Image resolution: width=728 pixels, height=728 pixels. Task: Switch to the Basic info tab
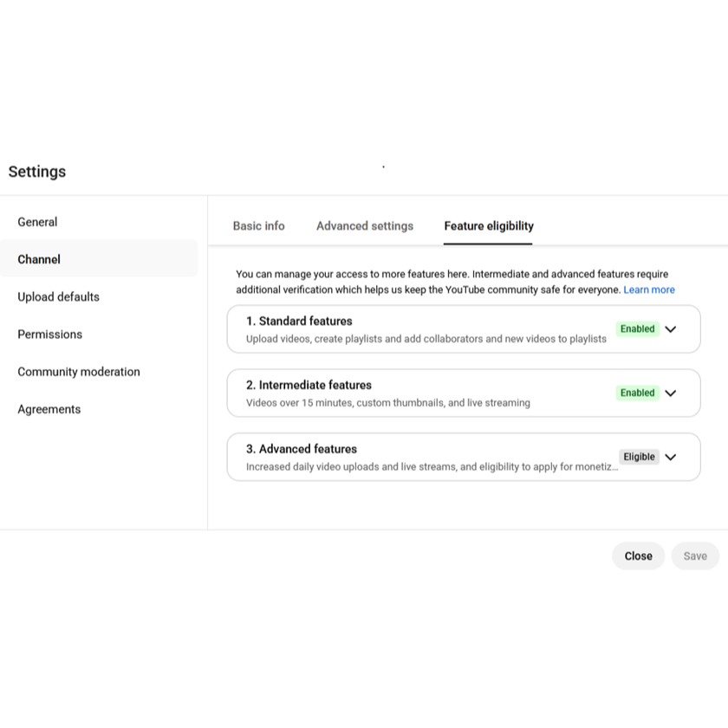pyautogui.click(x=258, y=226)
